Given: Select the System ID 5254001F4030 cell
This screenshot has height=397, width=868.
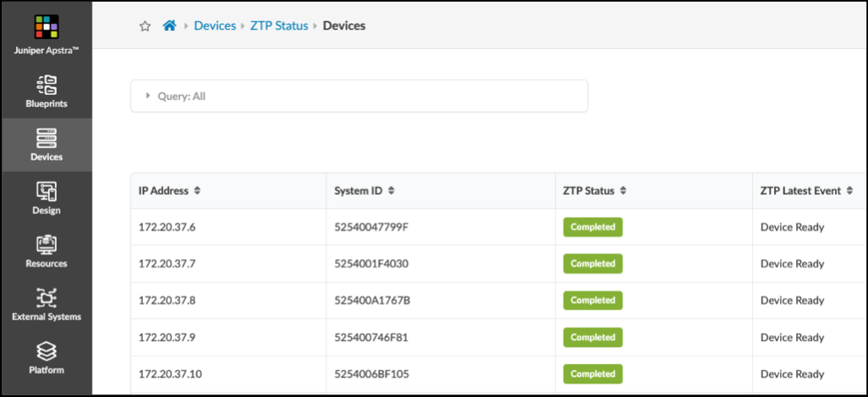Looking at the screenshot, I should [372, 264].
